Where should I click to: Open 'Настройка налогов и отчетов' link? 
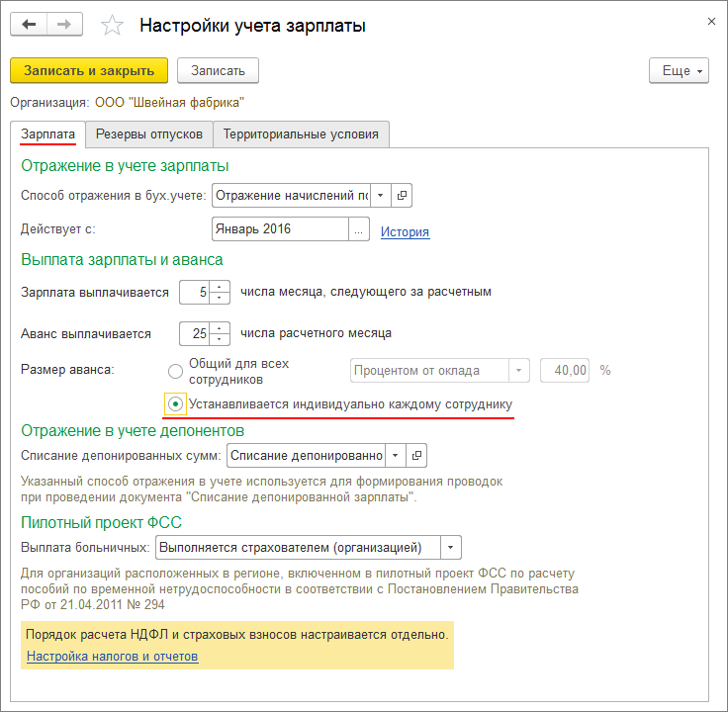pyautogui.click(x=112, y=656)
